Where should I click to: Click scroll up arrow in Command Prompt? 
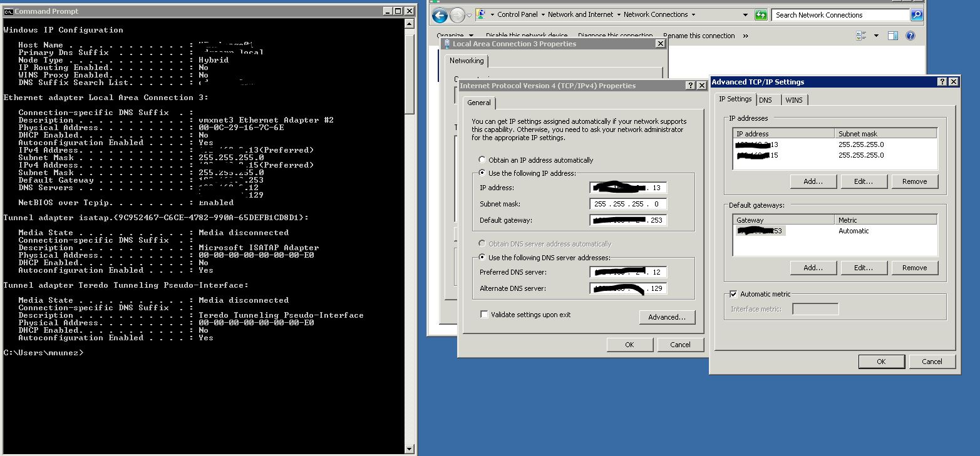coord(410,24)
